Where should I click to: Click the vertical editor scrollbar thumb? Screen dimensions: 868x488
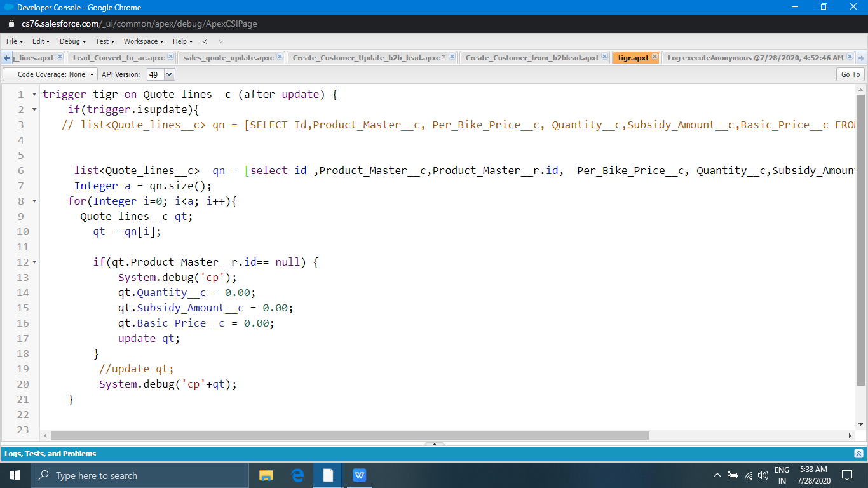(x=861, y=240)
